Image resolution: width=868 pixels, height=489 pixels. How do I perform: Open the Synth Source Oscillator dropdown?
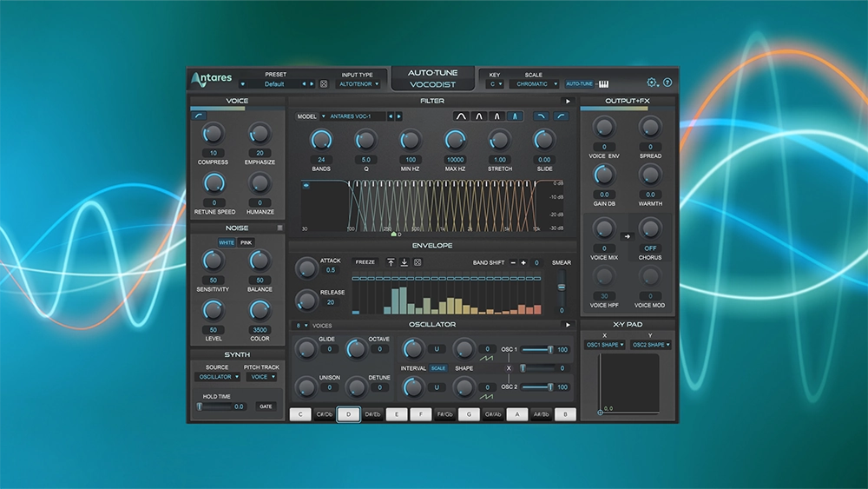217,377
